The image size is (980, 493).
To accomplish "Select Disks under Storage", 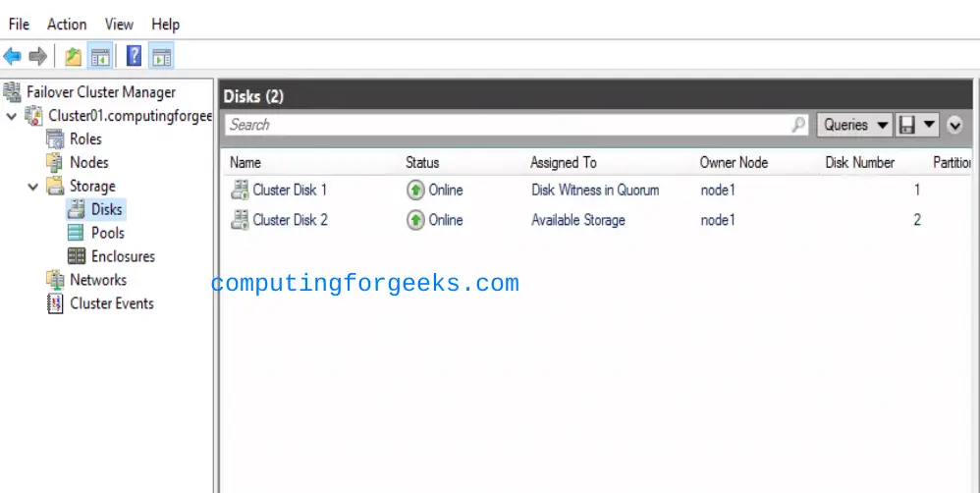I will coord(106,209).
